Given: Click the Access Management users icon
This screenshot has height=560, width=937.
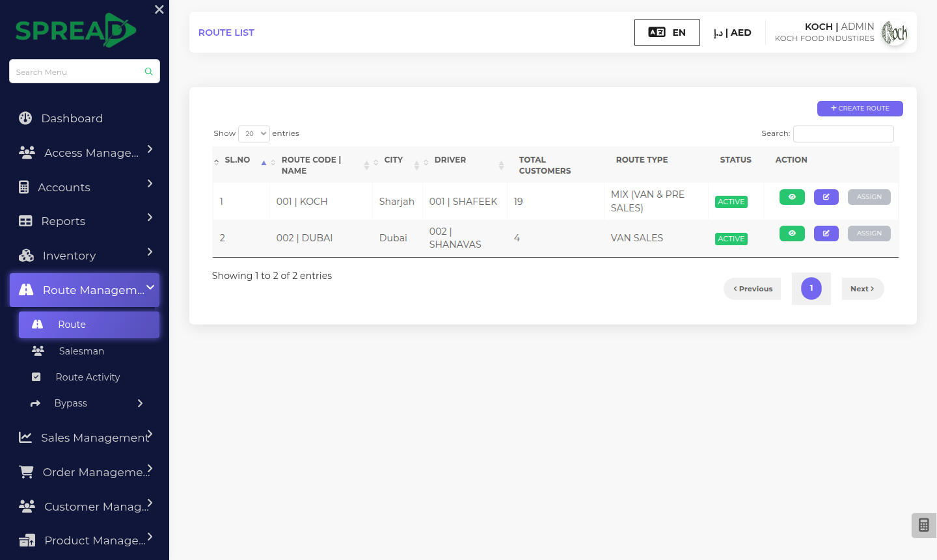Looking at the screenshot, I should (27, 152).
